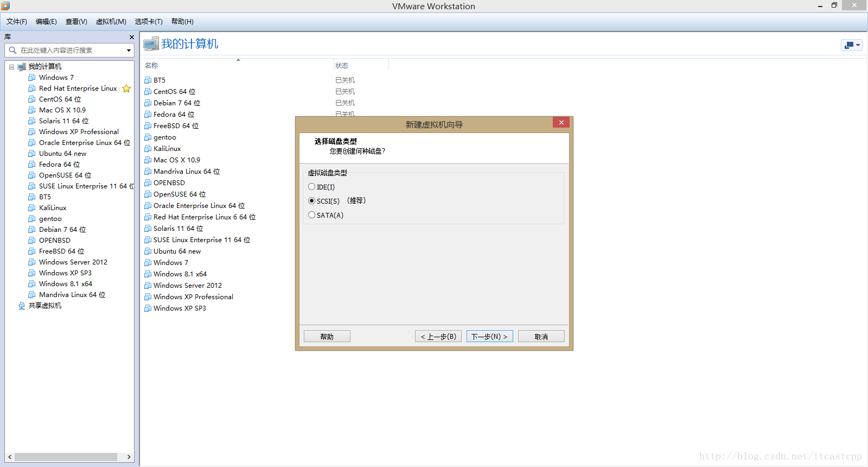Open the view mode dropdown at top right
Image resolution: width=868 pixels, height=467 pixels.
pyautogui.click(x=851, y=45)
